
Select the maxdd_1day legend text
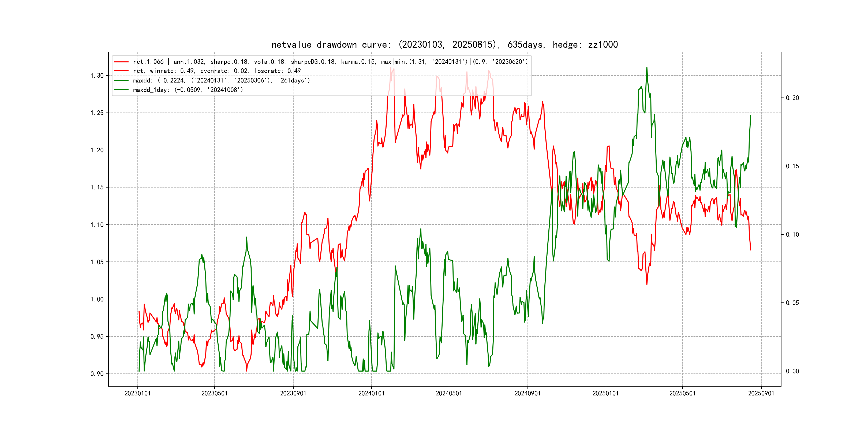188,90
